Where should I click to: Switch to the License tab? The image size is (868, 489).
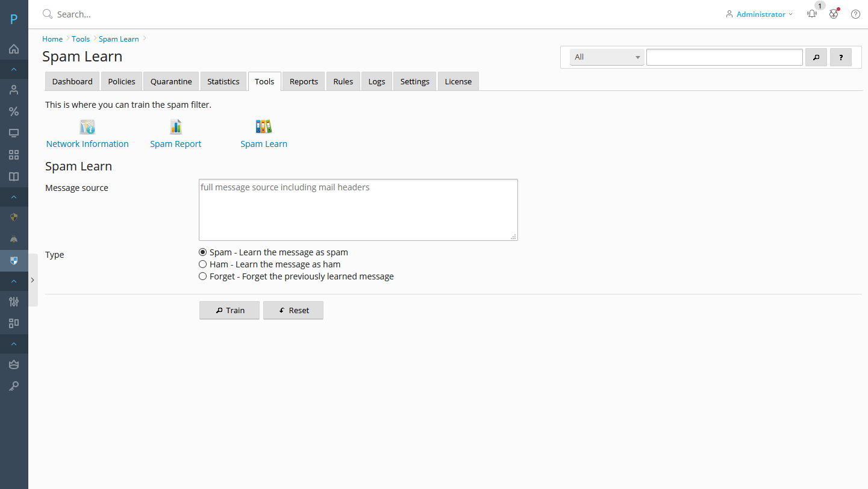click(x=458, y=81)
